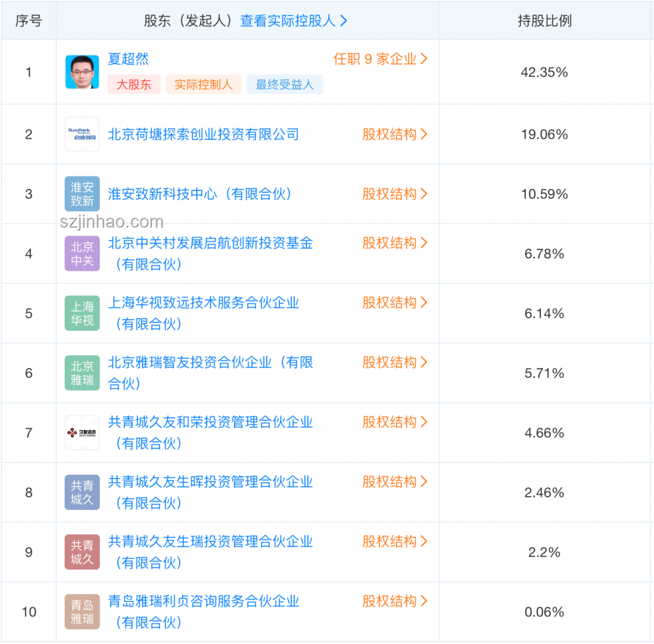Open 青岛雅瑞利贞咨询服务合伙企业 link
654x644 pixels.
click(203, 611)
